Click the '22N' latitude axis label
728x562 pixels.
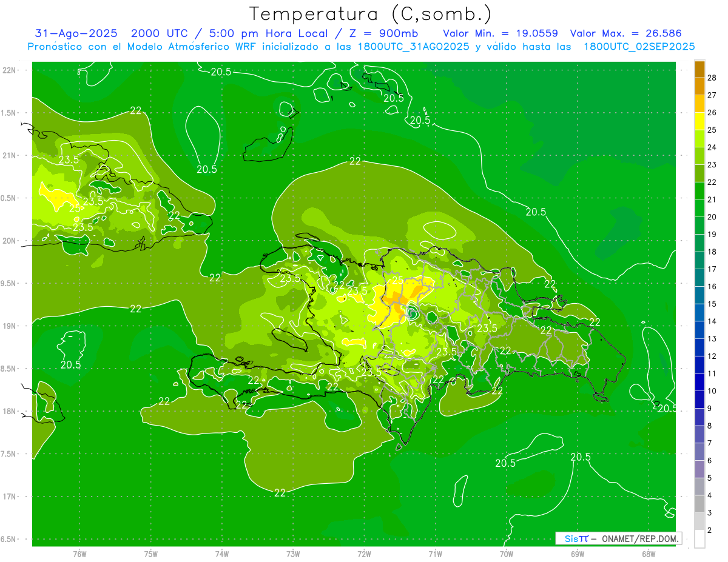pyautogui.click(x=9, y=70)
